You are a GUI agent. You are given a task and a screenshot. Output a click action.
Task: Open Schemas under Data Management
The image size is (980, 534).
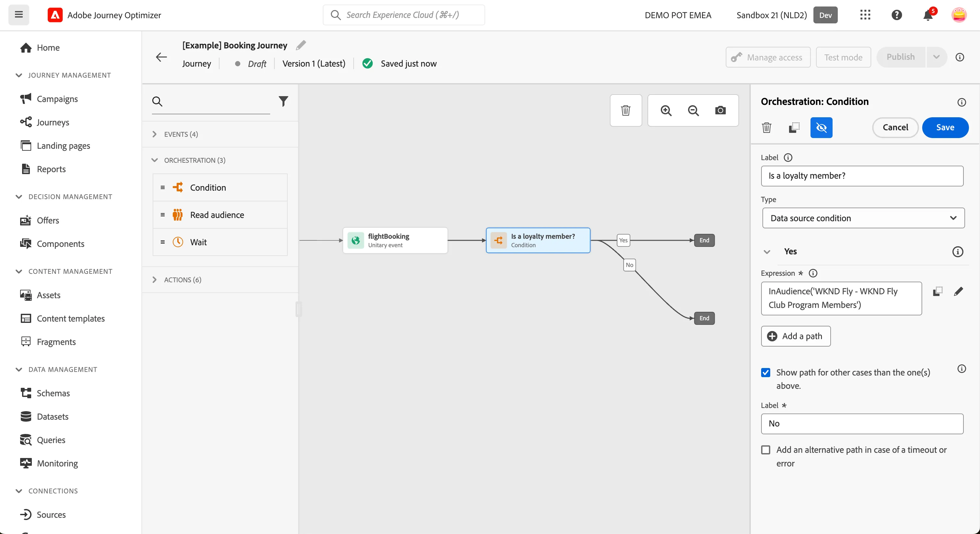click(53, 393)
